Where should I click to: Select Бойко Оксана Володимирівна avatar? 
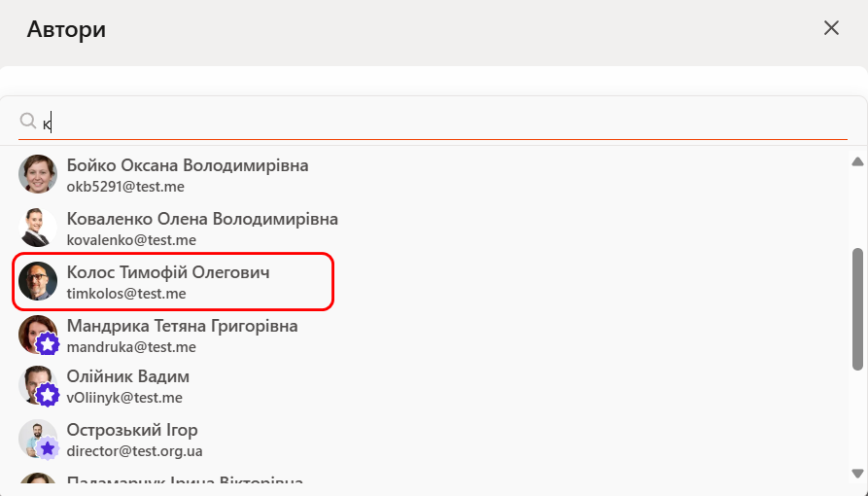tap(38, 174)
